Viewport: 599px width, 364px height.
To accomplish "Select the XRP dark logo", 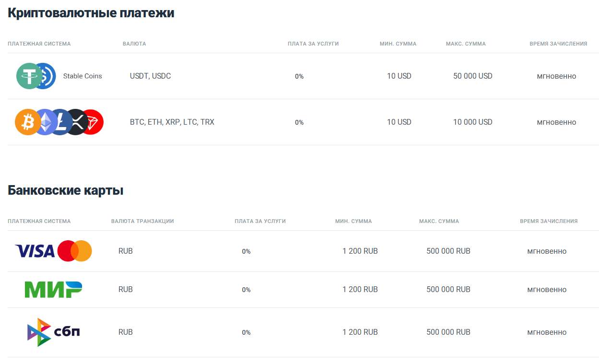I will pyautogui.click(x=76, y=122).
